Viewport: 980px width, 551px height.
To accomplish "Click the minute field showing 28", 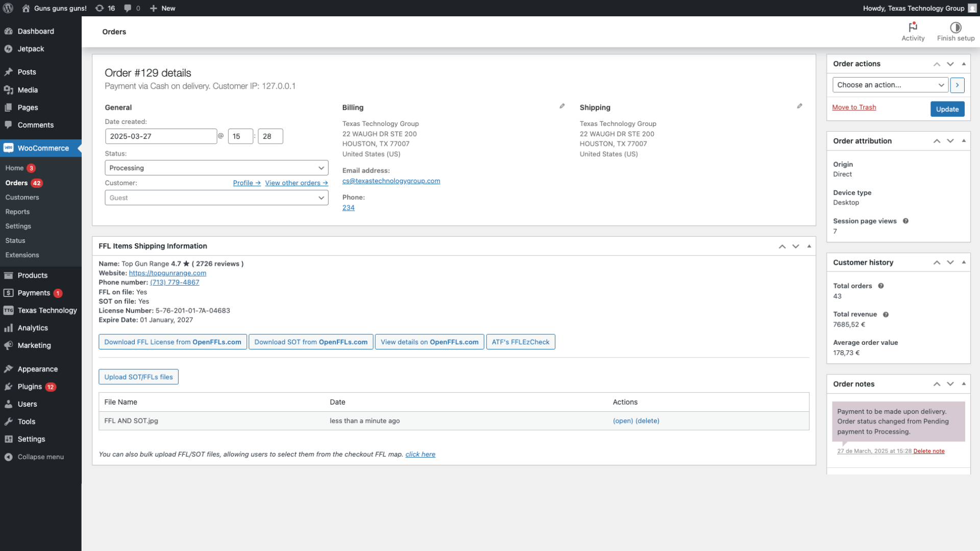I will pyautogui.click(x=271, y=136).
